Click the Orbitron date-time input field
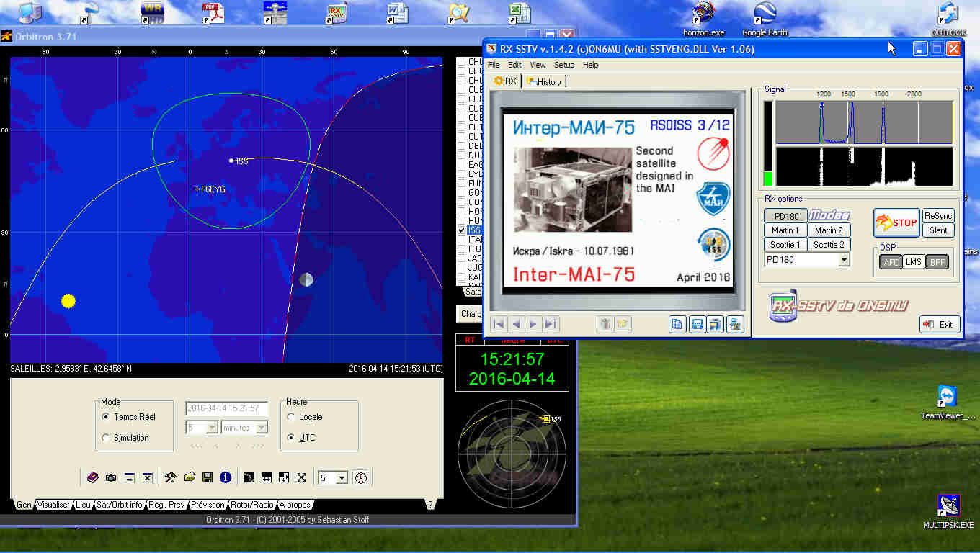Screen dimensions: 980x553 pos(227,408)
